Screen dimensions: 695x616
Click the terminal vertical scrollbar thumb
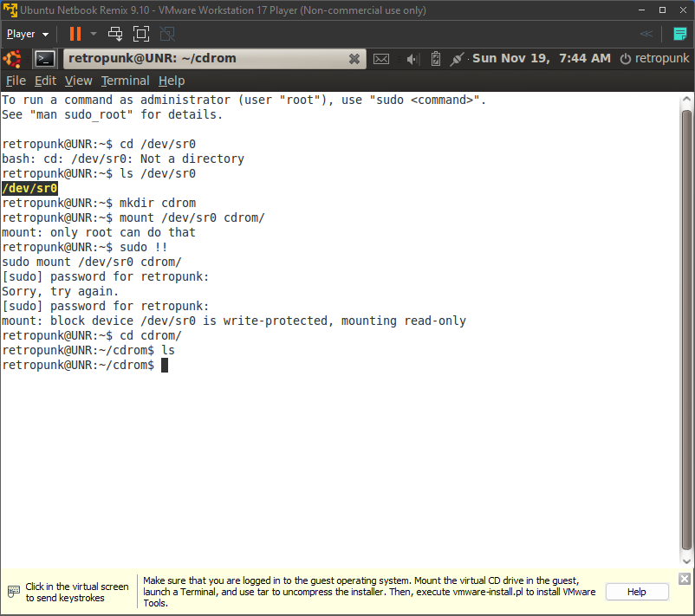click(x=686, y=330)
